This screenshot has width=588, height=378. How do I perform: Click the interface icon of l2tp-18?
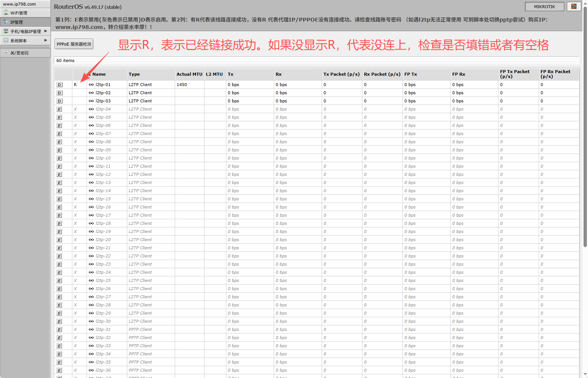tap(91, 223)
